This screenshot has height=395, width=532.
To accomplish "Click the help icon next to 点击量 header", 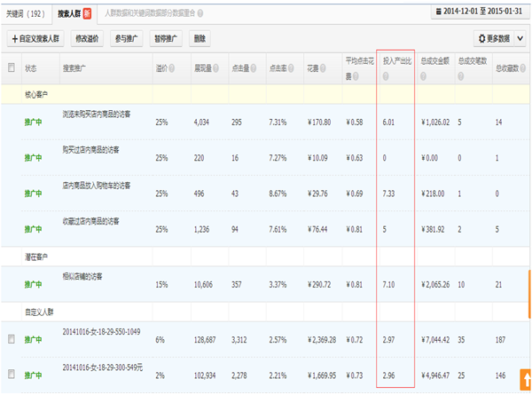I will point(253,68).
